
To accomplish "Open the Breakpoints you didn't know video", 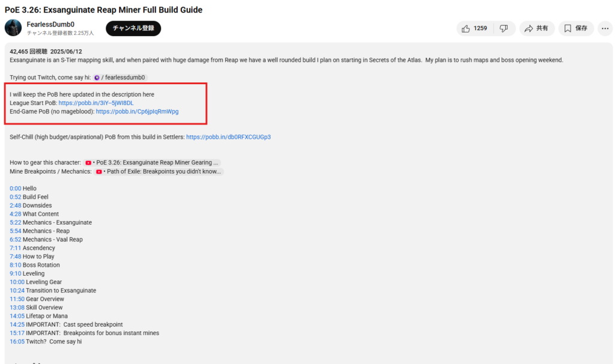I will (159, 171).
